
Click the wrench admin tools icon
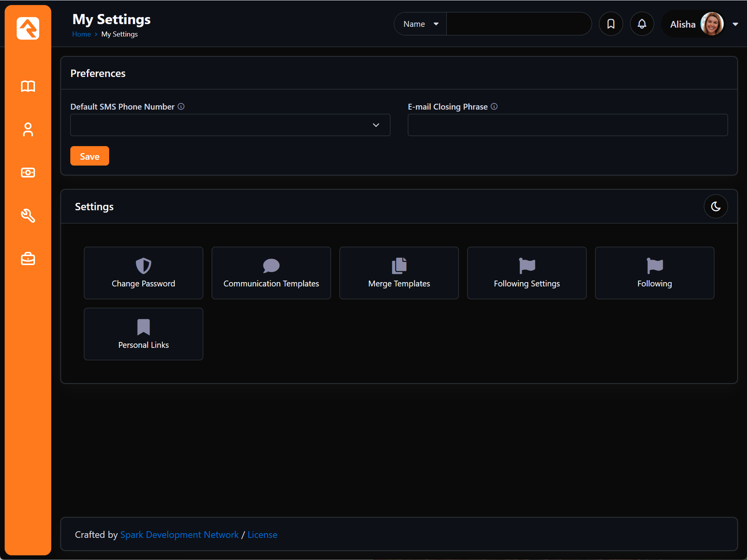point(28,216)
